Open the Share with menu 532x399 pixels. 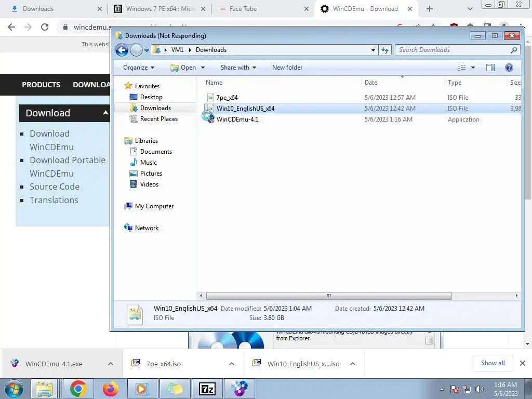coord(238,68)
